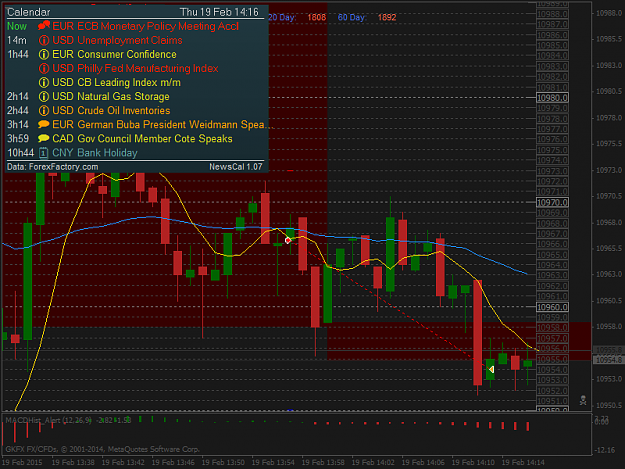Select the USD Unemployment Claims event text
Screen dimensions: 625x469
coord(117,40)
